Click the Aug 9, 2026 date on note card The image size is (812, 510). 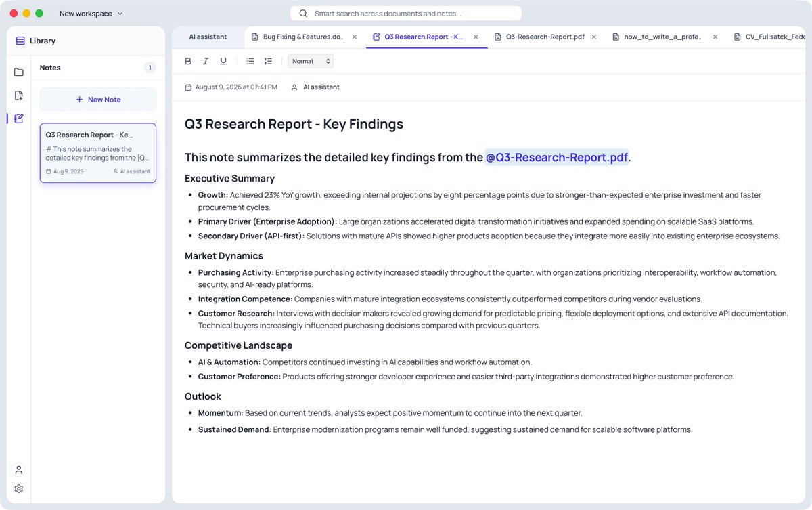[x=68, y=171]
